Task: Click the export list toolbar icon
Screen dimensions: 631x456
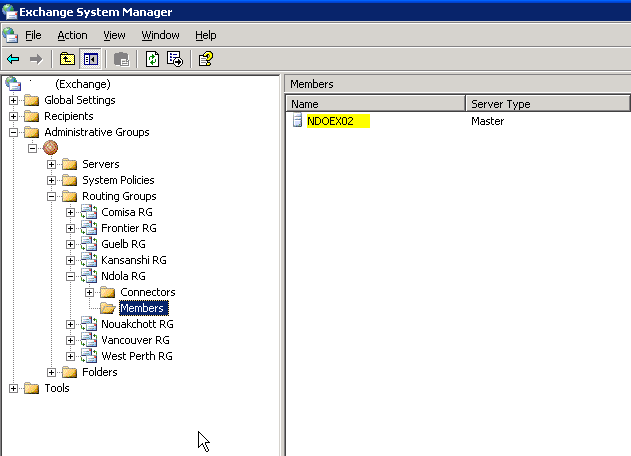Action: 175,60
